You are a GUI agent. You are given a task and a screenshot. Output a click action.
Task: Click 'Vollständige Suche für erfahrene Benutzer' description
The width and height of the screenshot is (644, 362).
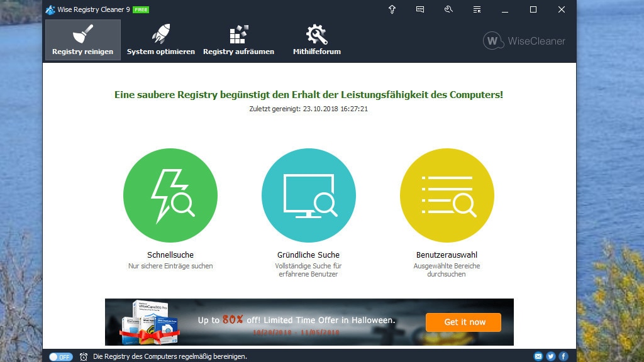[x=308, y=270]
